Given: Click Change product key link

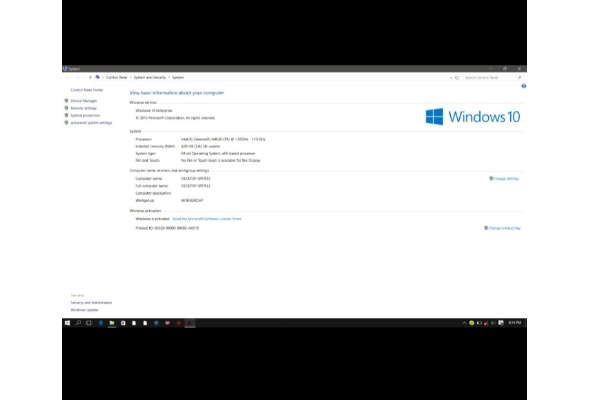Looking at the screenshot, I should pos(503,228).
